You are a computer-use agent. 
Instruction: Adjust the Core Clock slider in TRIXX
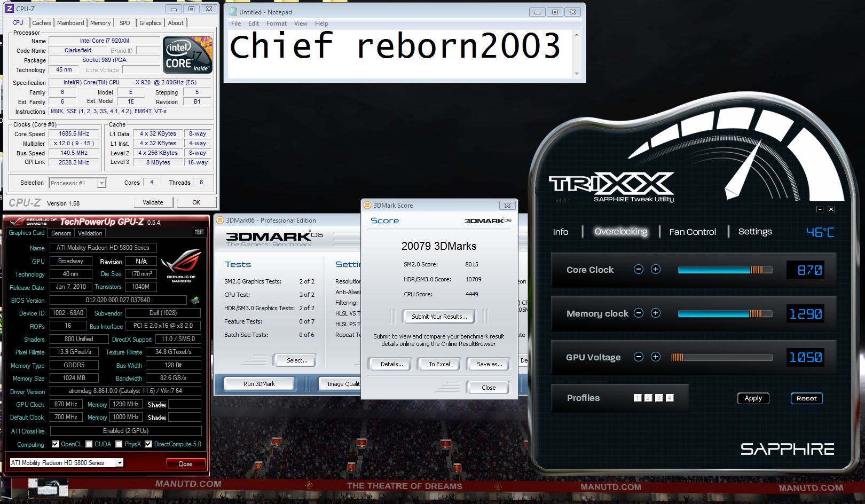[725, 270]
